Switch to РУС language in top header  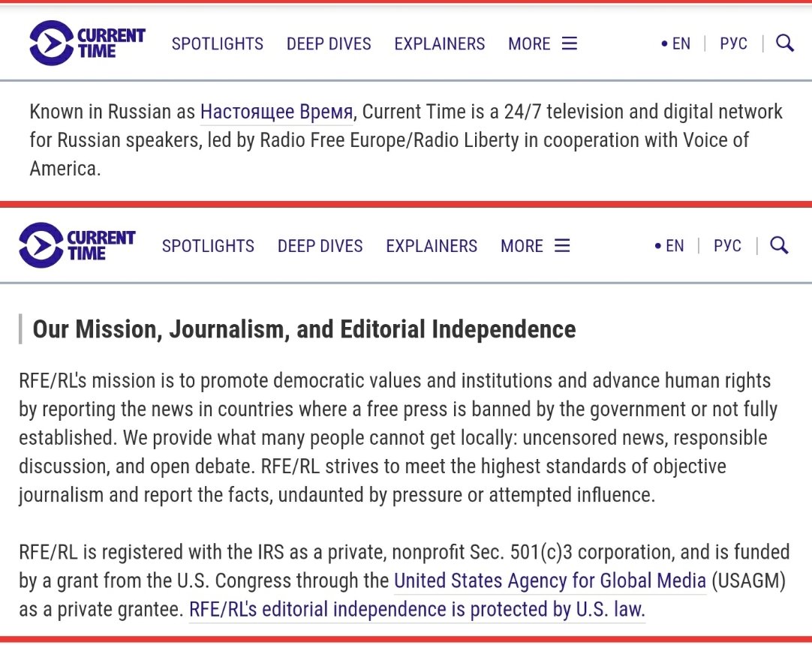point(733,44)
